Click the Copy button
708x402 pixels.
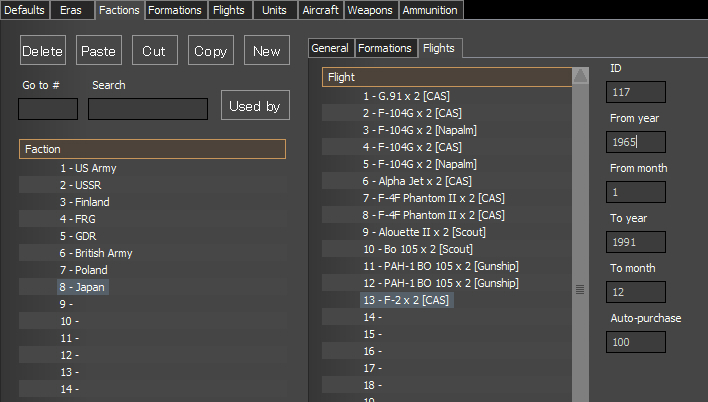211,50
